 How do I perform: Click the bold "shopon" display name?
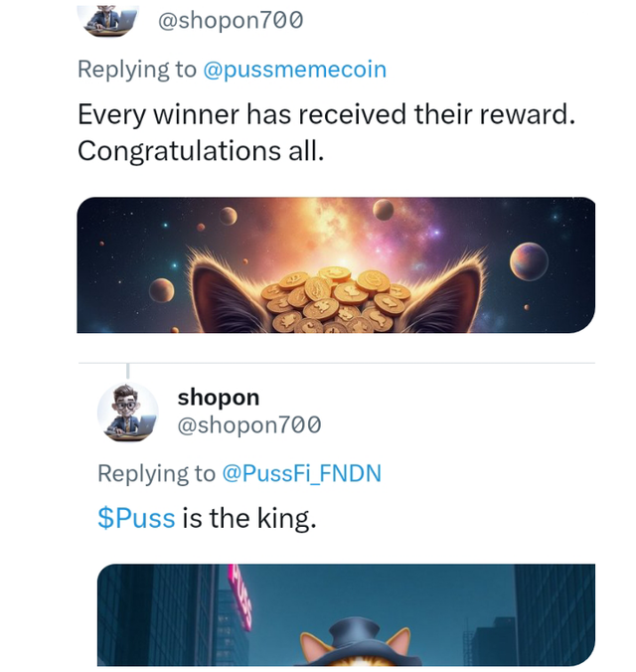[218, 398]
